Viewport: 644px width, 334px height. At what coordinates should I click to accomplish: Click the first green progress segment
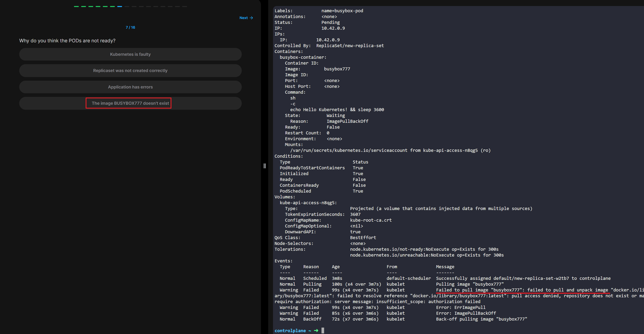pos(76,6)
